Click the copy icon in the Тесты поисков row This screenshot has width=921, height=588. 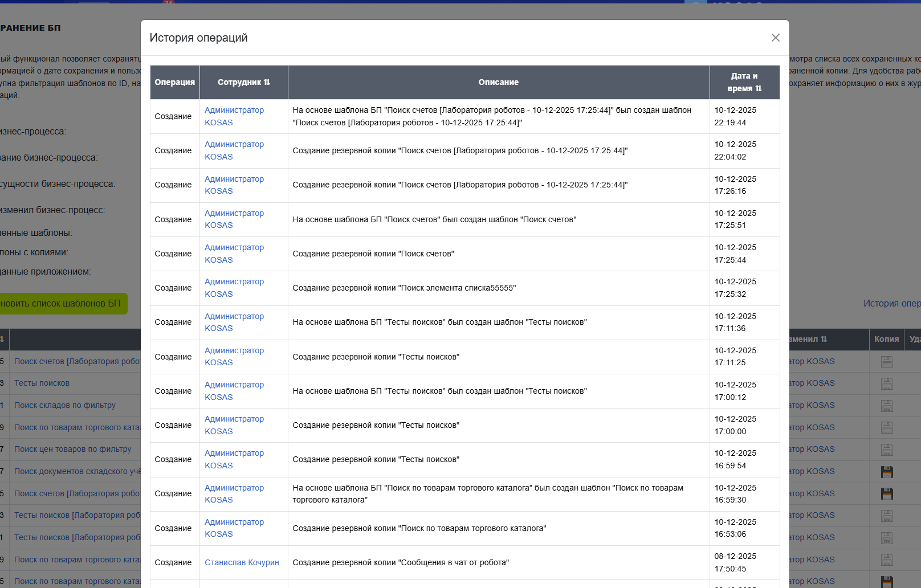point(887,383)
